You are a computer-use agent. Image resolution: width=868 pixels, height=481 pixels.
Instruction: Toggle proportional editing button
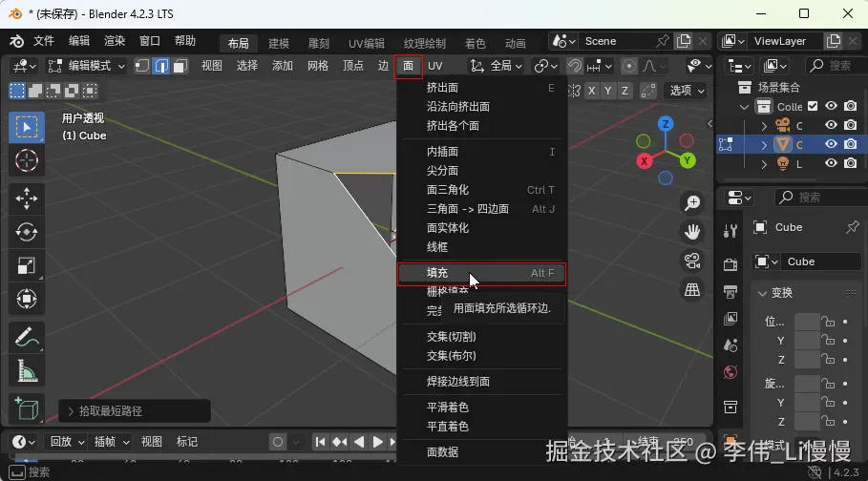click(629, 67)
